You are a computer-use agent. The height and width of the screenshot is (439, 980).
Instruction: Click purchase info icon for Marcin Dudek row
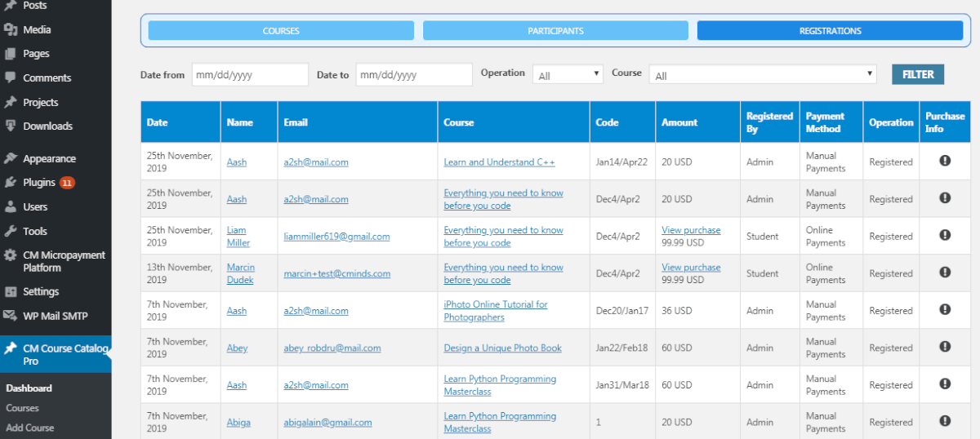click(x=945, y=273)
